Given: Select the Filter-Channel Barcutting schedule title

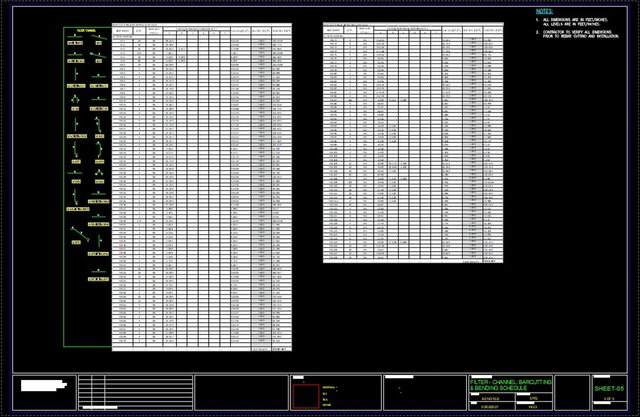Looking at the screenshot, I should click(509, 384).
